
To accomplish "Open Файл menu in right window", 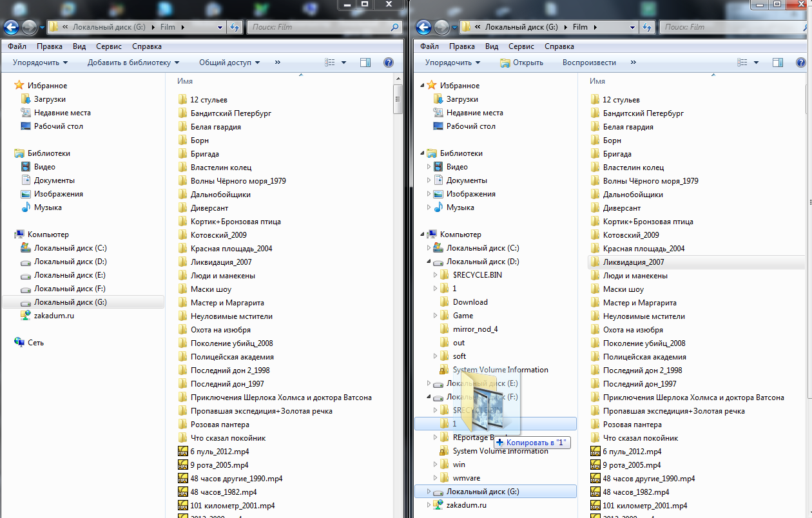I will [x=430, y=46].
